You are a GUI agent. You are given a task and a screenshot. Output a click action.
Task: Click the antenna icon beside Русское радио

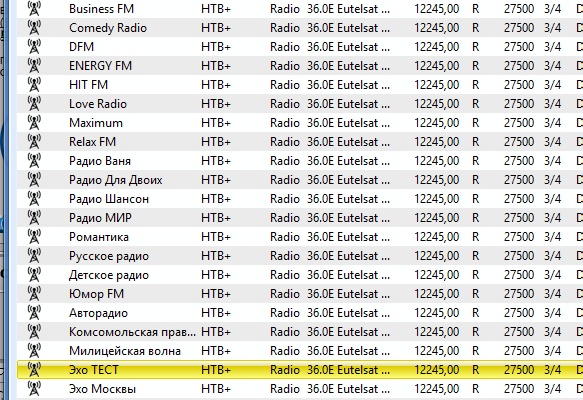pyautogui.click(x=34, y=255)
